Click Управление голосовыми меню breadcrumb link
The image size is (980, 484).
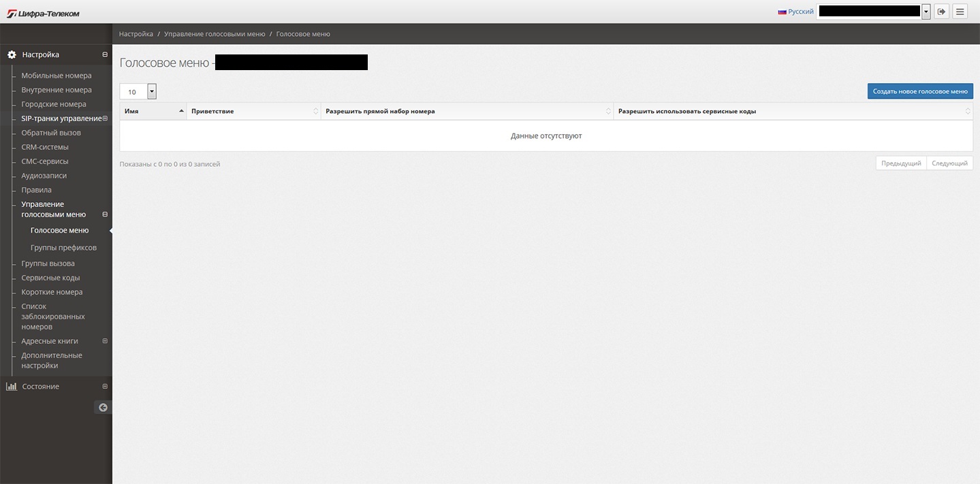tap(215, 34)
